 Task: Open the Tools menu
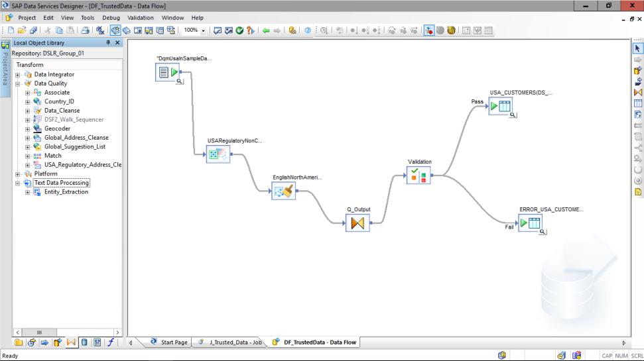88,18
